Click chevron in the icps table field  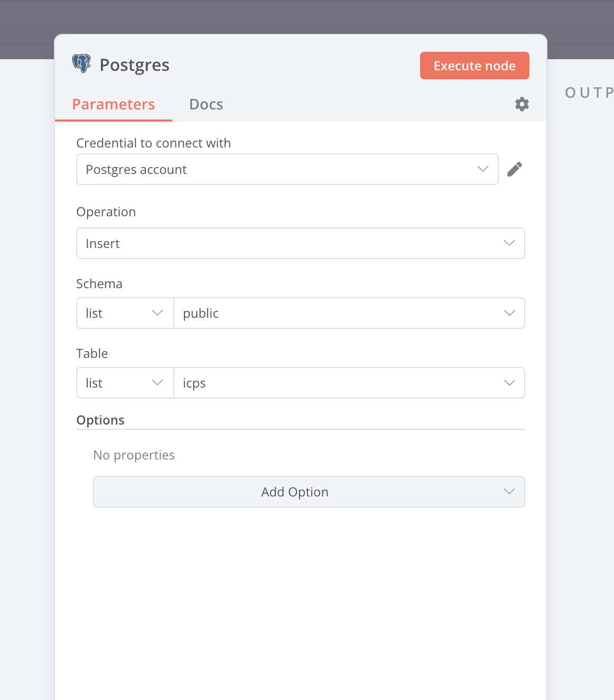pos(509,383)
